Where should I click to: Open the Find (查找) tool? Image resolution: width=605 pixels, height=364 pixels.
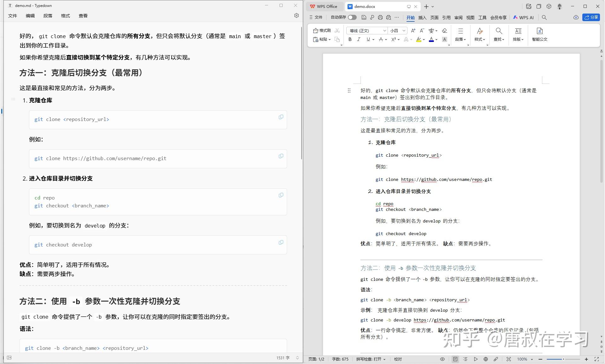coord(498,35)
